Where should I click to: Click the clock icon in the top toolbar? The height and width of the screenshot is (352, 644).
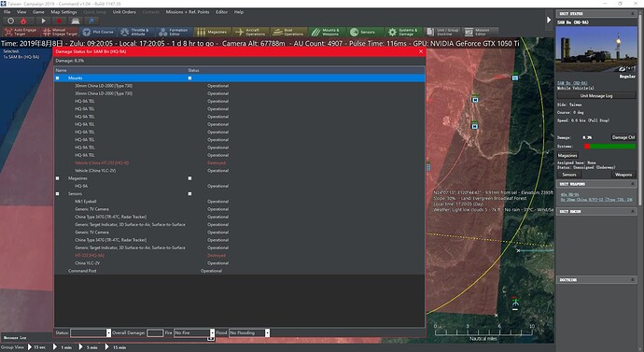tap(10, 21)
